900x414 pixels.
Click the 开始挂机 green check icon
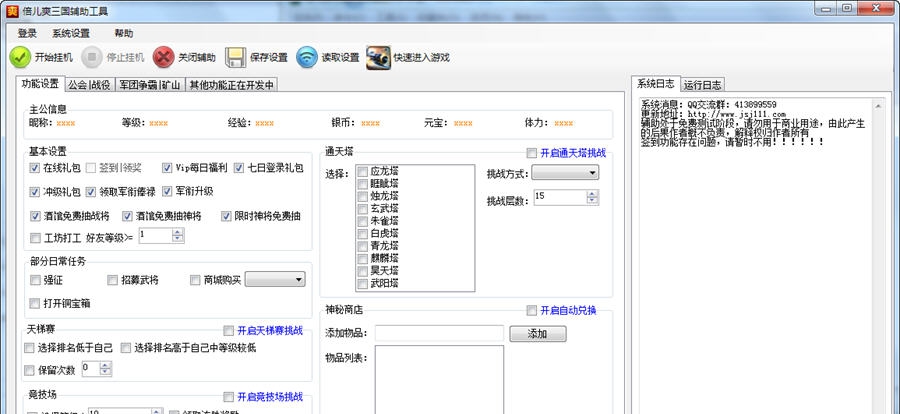(20, 57)
